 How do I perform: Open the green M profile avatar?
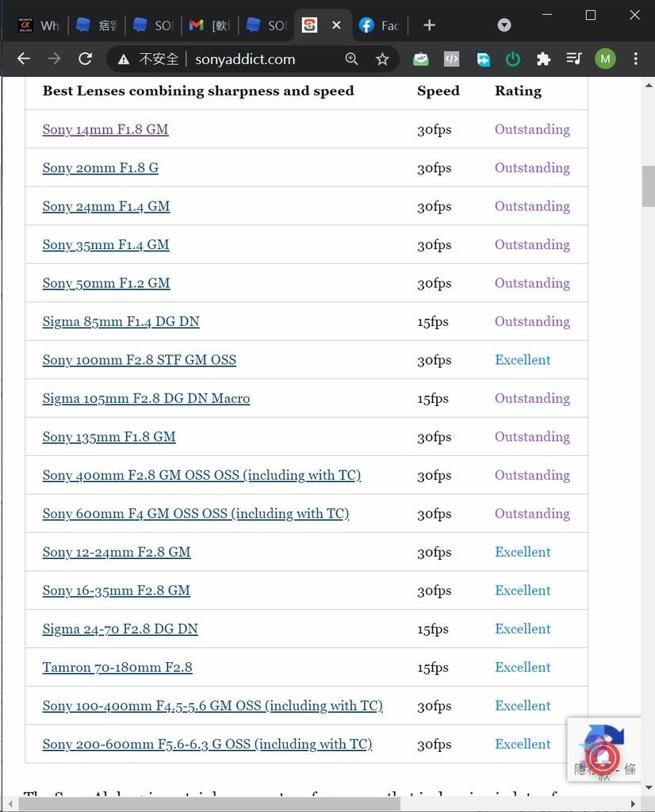[605, 59]
